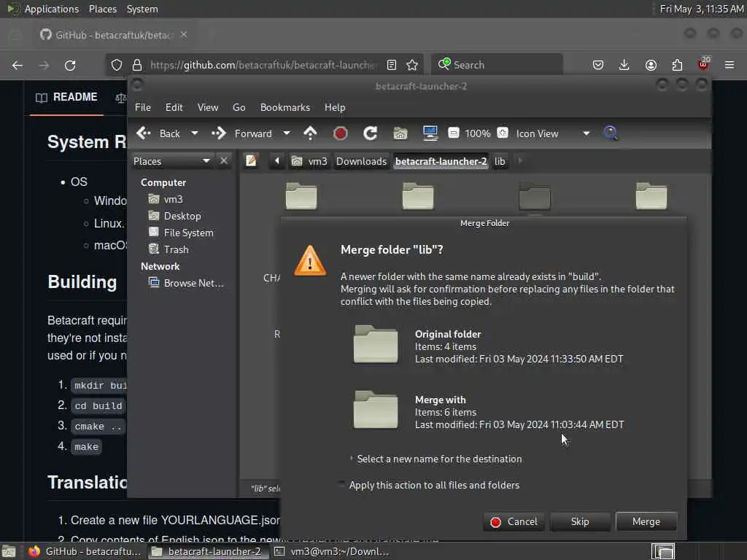Zoom in with the plus icon
The width and height of the screenshot is (747, 560).
502,133
